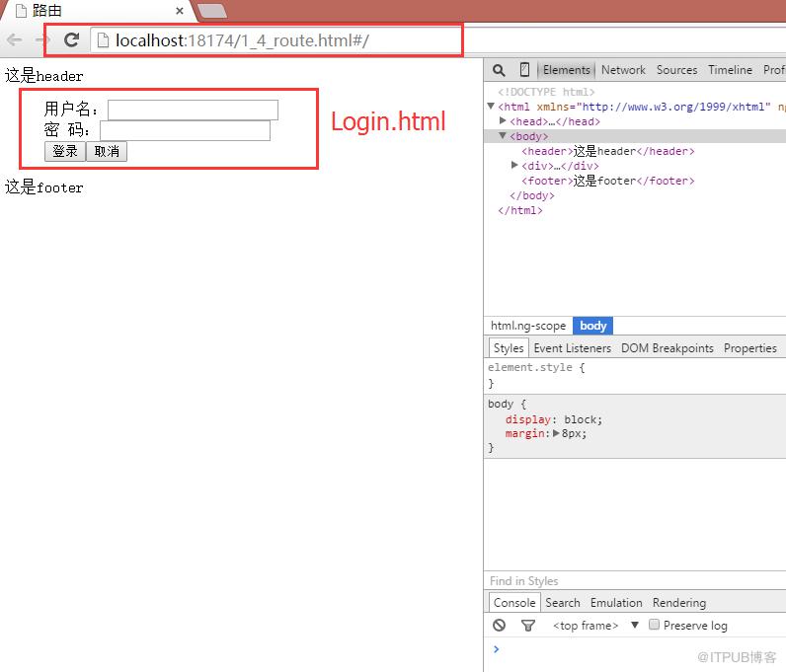This screenshot has height=672, width=786.
Task: Open the Timeline tab
Action: 730,70
